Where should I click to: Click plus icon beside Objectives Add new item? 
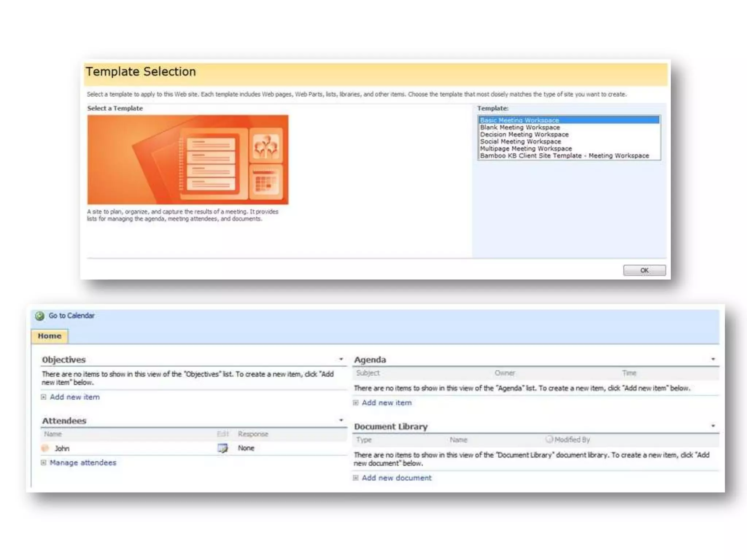pyautogui.click(x=44, y=397)
